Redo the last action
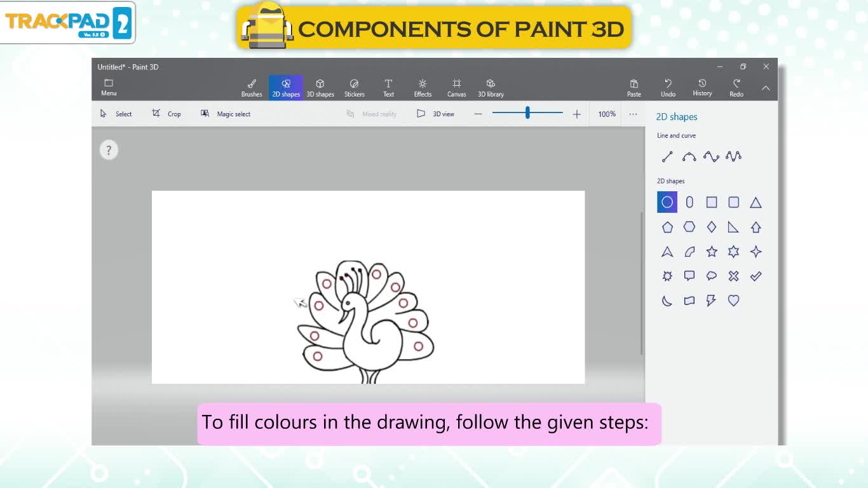Viewport: 868px width, 488px height. coord(736,88)
